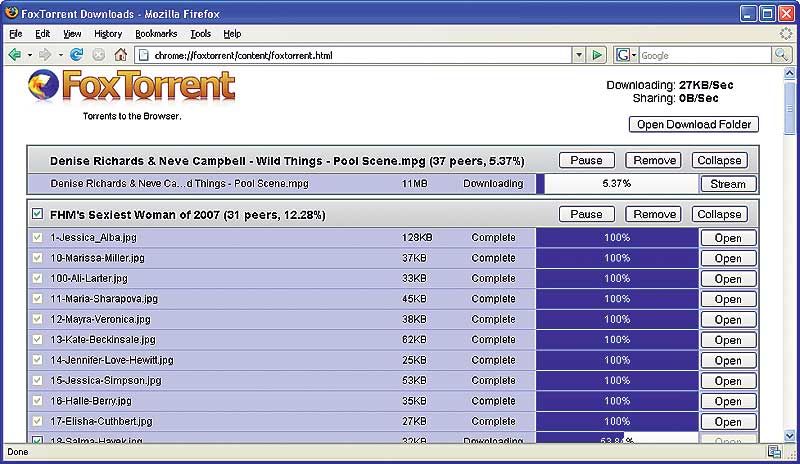
Task: Open the Tools menu
Action: pos(201,34)
